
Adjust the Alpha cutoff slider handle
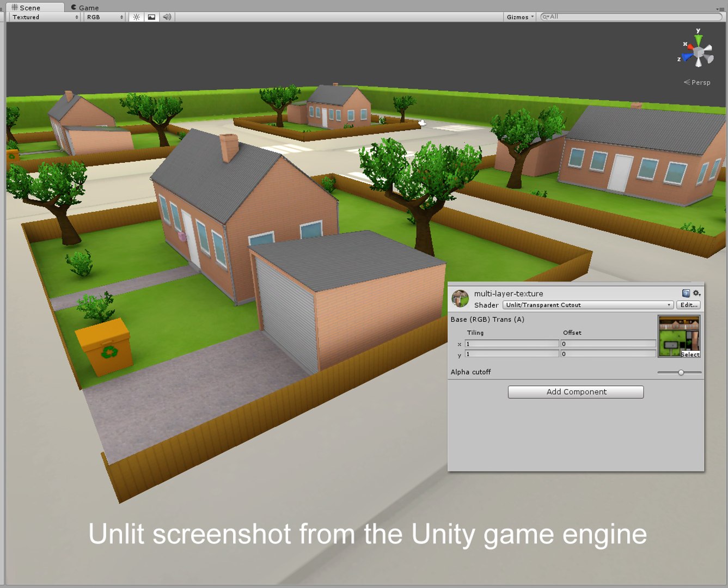pyautogui.click(x=681, y=372)
